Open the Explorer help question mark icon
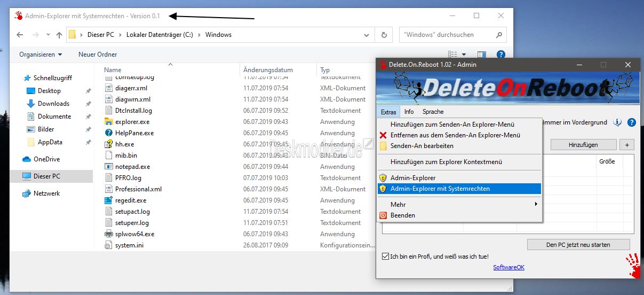 point(500,55)
